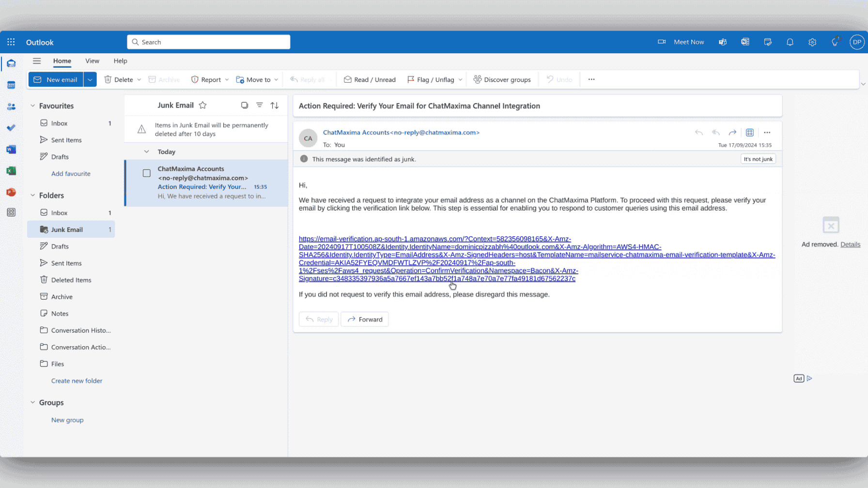Open ribbon overflow ellipsis menu
The width and height of the screenshot is (868, 488).
point(591,79)
